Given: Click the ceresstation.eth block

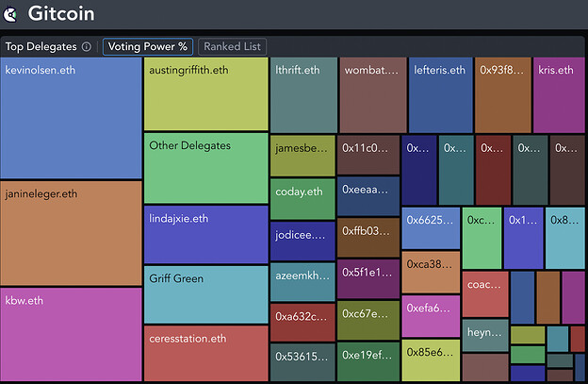Looking at the screenshot, I should (x=205, y=353).
